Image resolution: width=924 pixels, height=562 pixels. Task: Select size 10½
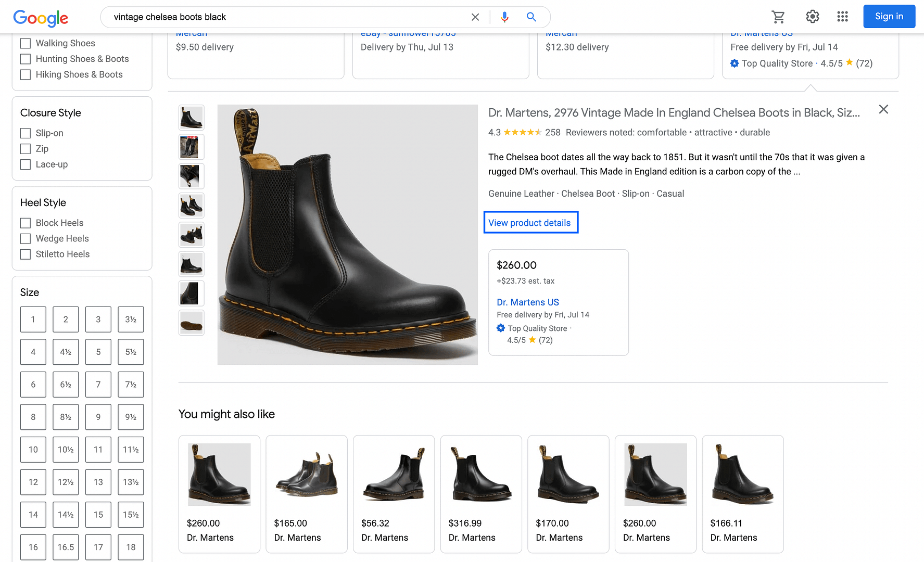tap(66, 450)
